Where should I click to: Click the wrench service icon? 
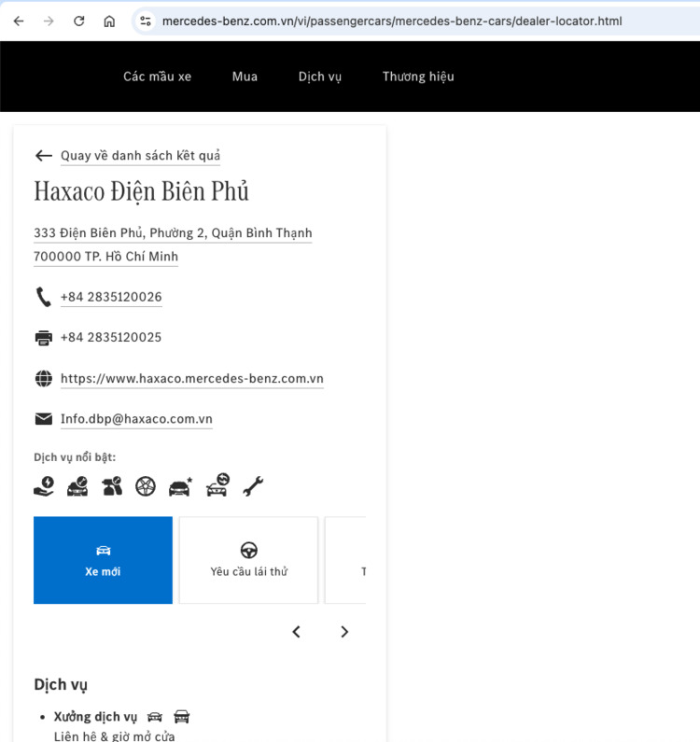tap(253, 486)
